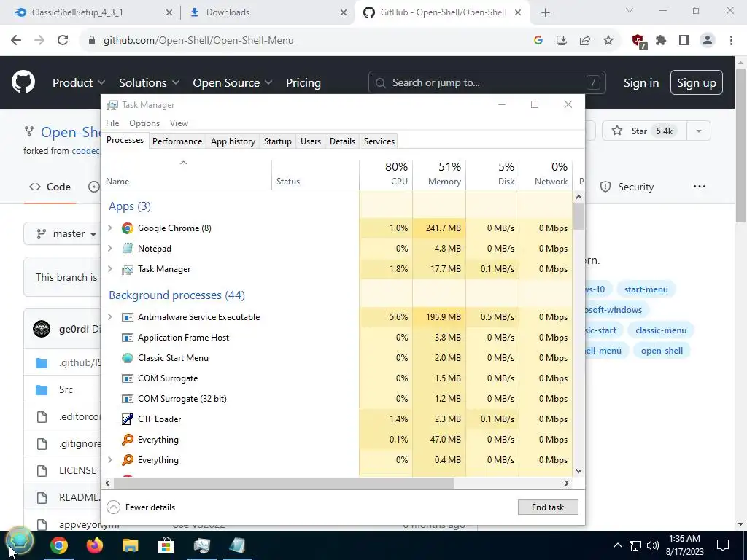Click the Chrome address bar URL
Viewport: 747px width, 560px height.
pyautogui.click(x=198, y=41)
